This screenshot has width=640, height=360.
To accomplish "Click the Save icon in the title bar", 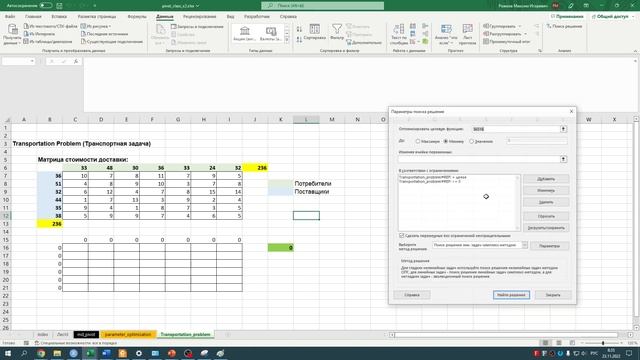I will click(x=60, y=6).
